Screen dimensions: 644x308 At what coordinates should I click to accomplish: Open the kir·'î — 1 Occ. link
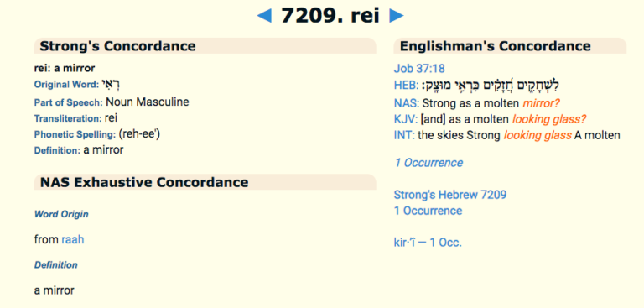tap(428, 243)
